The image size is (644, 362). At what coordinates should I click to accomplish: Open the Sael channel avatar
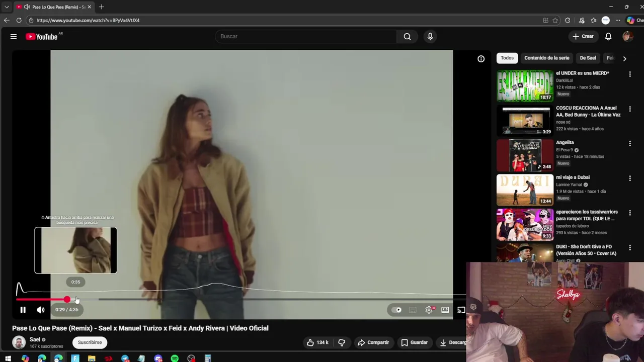(19, 342)
